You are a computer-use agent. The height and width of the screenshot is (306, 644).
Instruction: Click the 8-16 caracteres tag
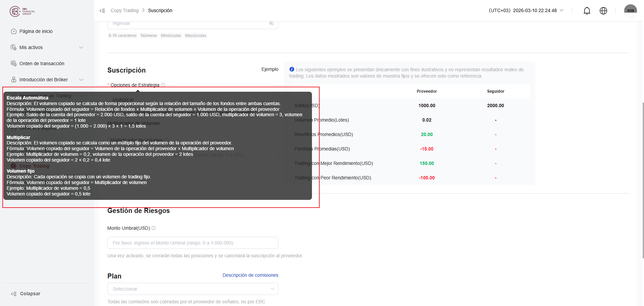tap(122, 36)
